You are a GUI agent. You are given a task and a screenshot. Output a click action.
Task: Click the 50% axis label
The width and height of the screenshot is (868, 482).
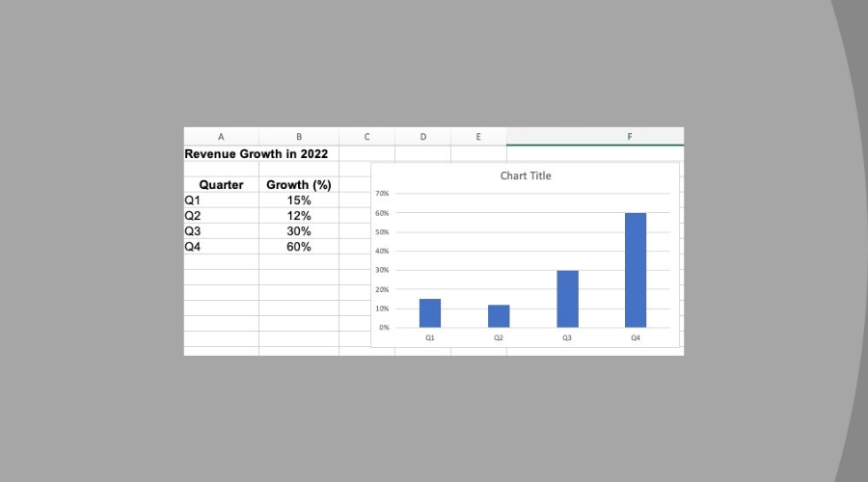pos(382,232)
